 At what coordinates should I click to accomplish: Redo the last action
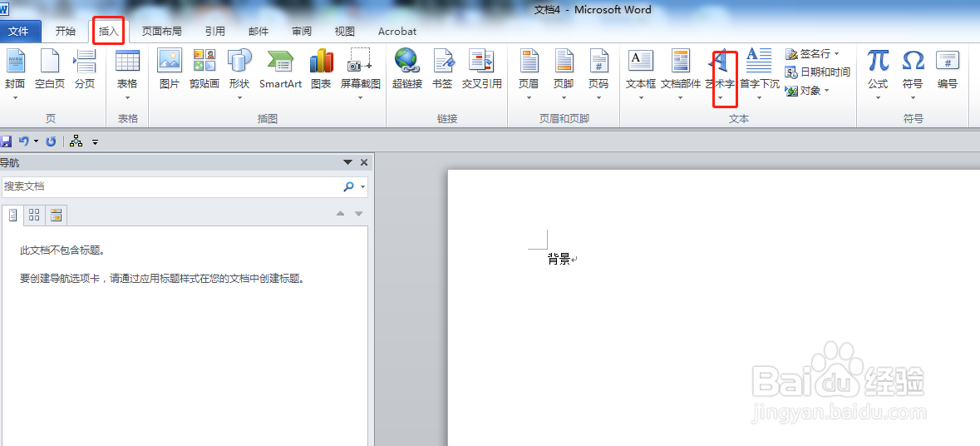(x=52, y=141)
